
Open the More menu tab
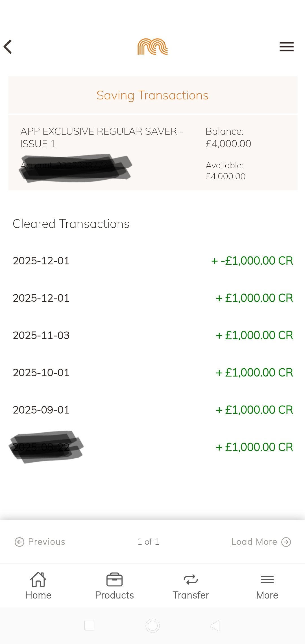[x=267, y=586]
